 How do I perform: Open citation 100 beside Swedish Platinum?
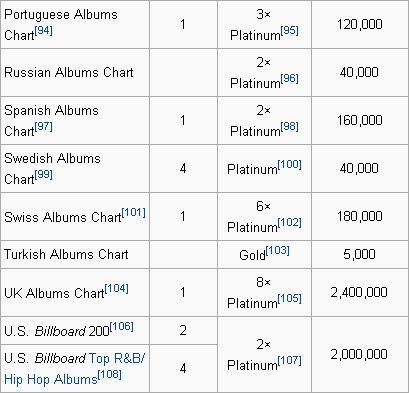coord(290,165)
